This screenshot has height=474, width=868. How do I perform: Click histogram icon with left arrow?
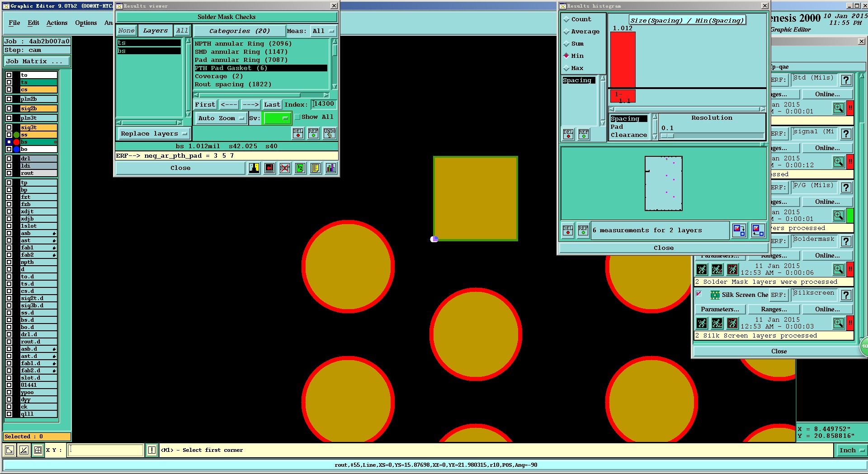[758, 230]
